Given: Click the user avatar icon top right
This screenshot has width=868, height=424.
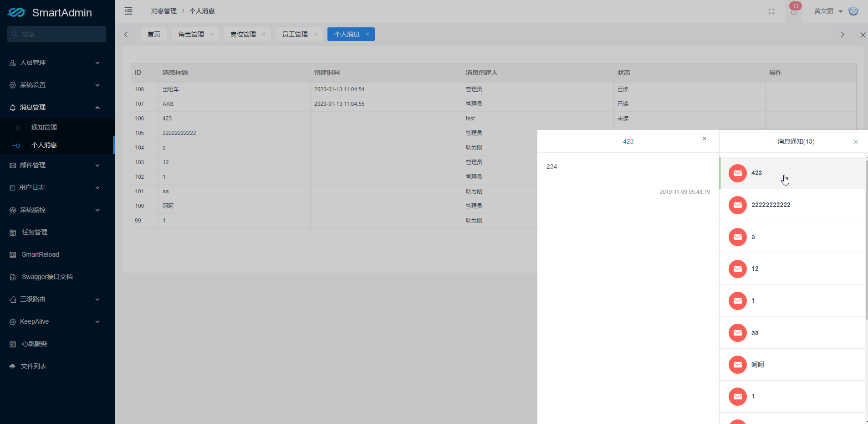Looking at the screenshot, I should (854, 11).
